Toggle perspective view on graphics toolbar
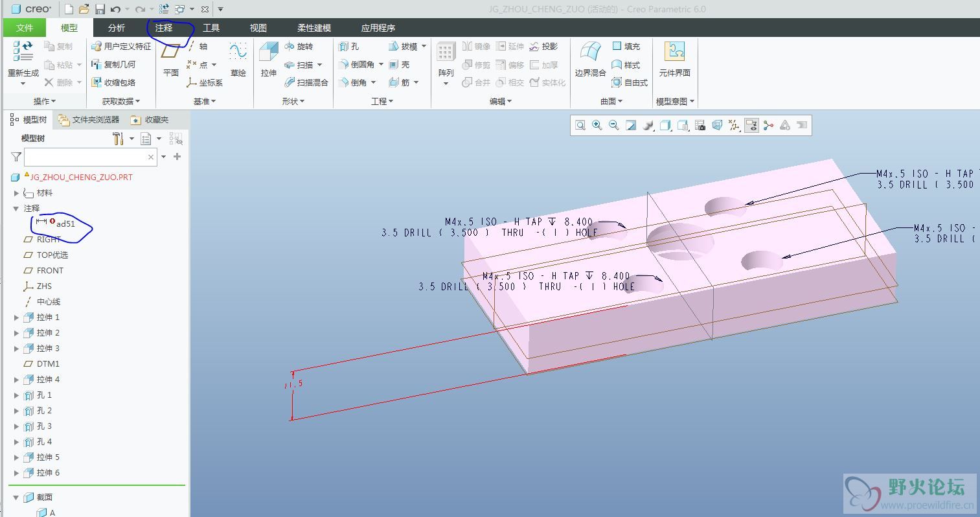This screenshot has width=980, height=517. click(x=717, y=126)
